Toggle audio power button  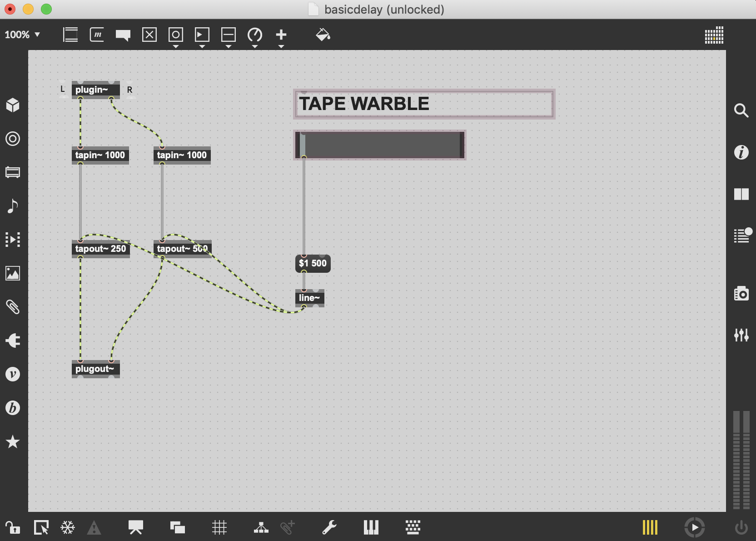(x=741, y=527)
